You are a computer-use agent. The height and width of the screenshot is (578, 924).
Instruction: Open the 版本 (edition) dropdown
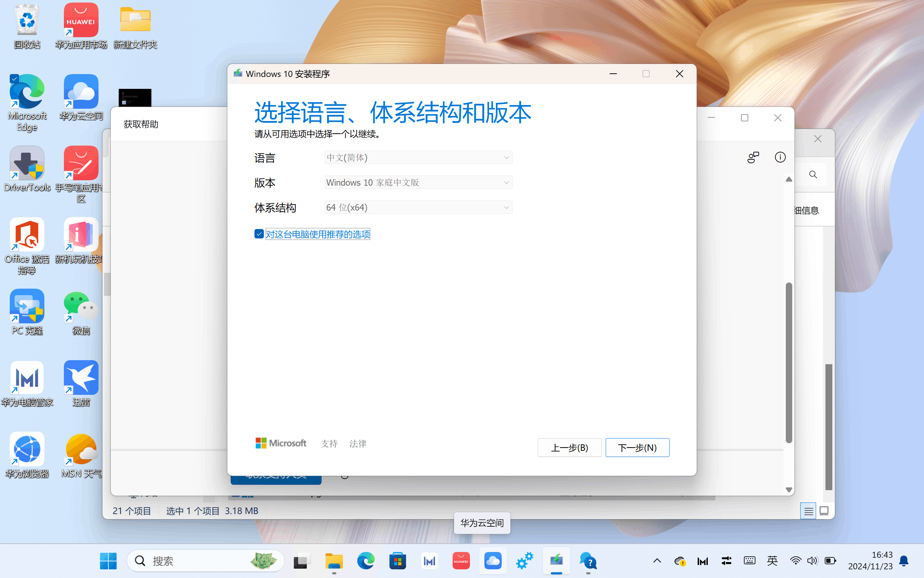418,182
